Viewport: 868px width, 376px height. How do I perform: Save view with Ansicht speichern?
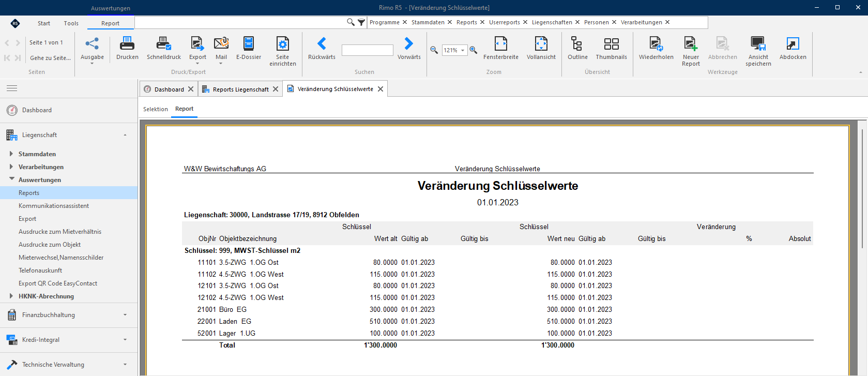coord(758,51)
